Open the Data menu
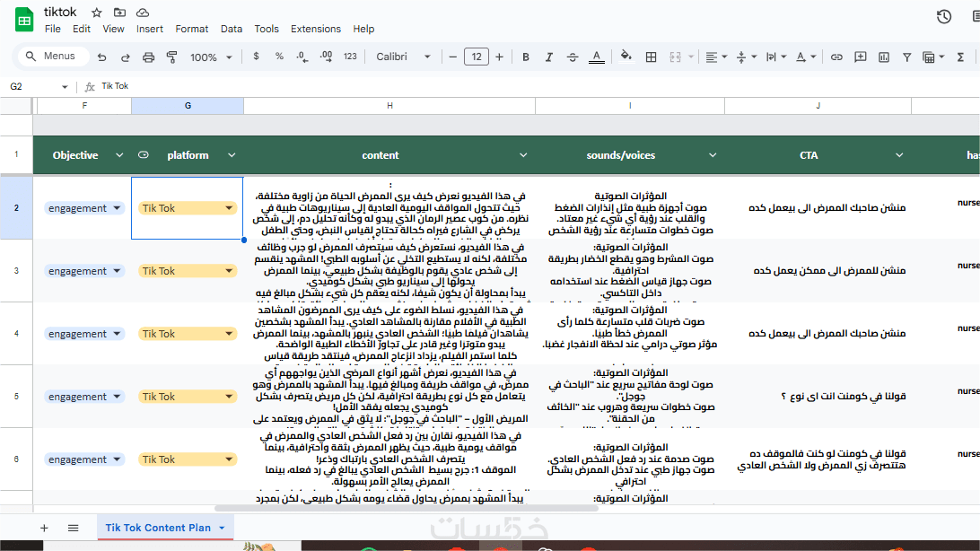Viewport: 980px width, 551px height. tap(232, 29)
